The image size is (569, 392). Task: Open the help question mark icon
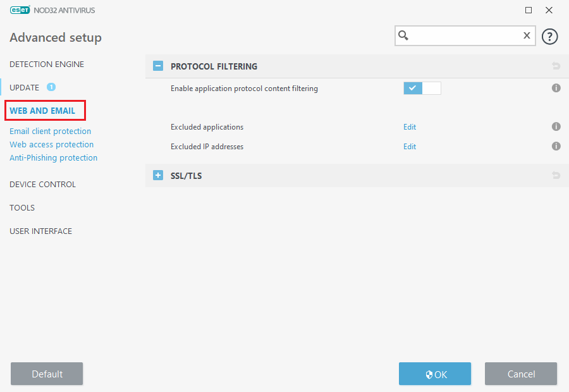pos(549,36)
